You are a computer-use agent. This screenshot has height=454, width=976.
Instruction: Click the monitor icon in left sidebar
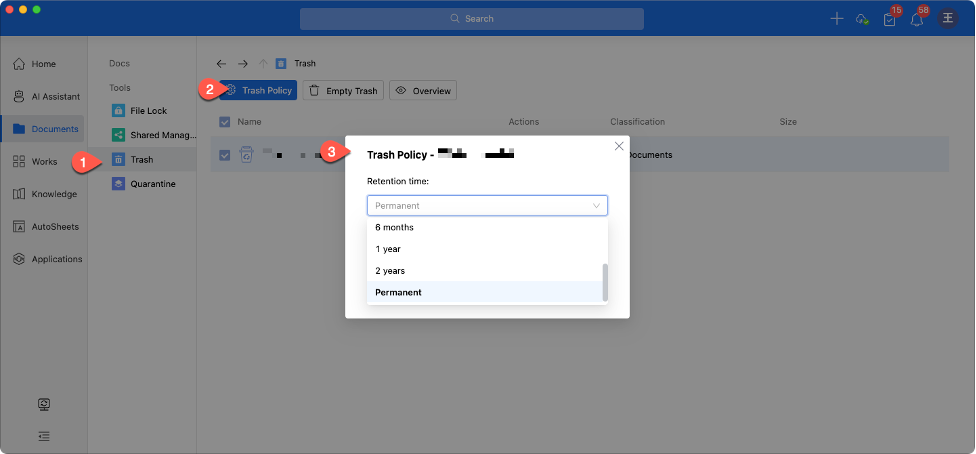(x=44, y=404)
